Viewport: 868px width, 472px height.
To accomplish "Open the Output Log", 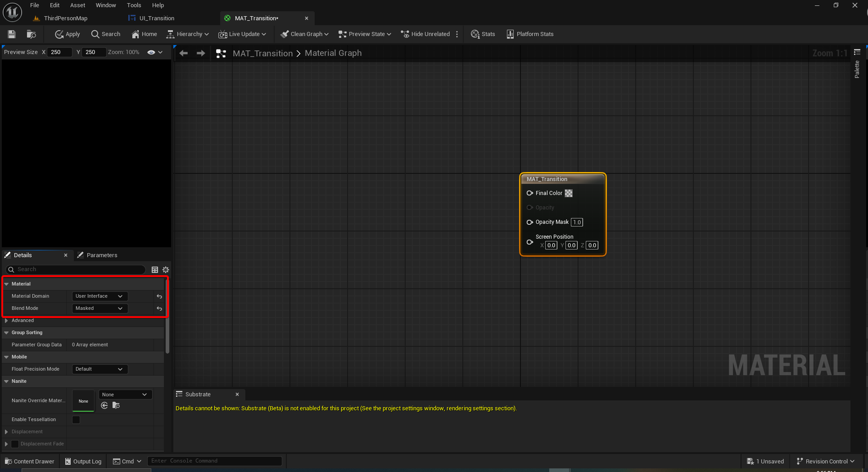I will click(83, 462).
